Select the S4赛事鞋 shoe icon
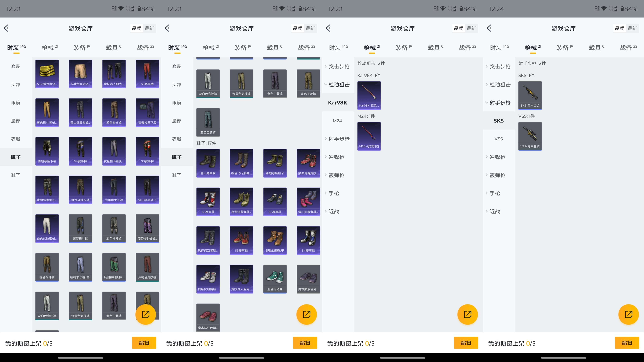The image size is (644, 362). (308, 240)
